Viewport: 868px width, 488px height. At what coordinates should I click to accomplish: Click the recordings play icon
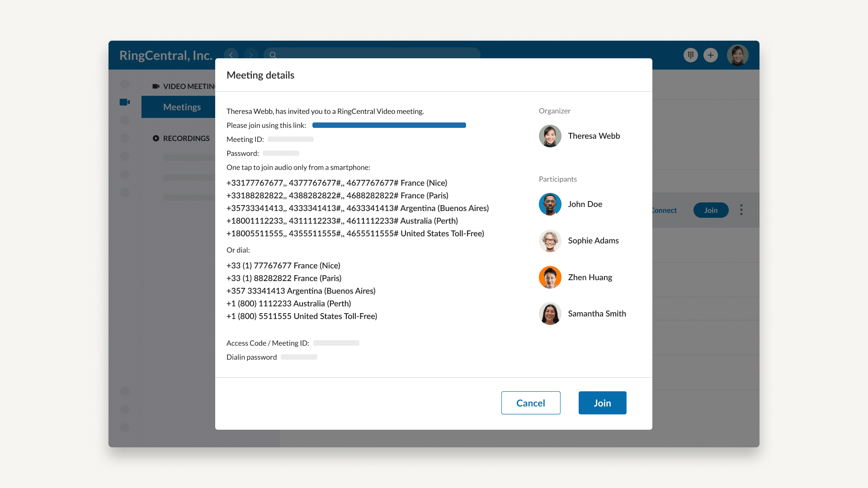156,138
